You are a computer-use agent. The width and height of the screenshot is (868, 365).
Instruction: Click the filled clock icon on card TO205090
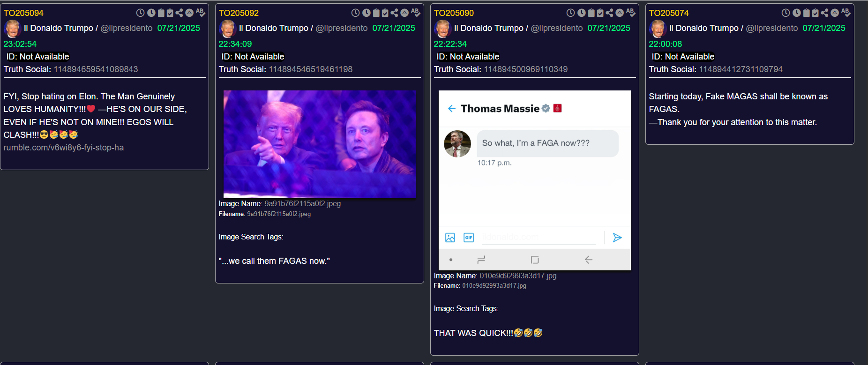(582, 13)
